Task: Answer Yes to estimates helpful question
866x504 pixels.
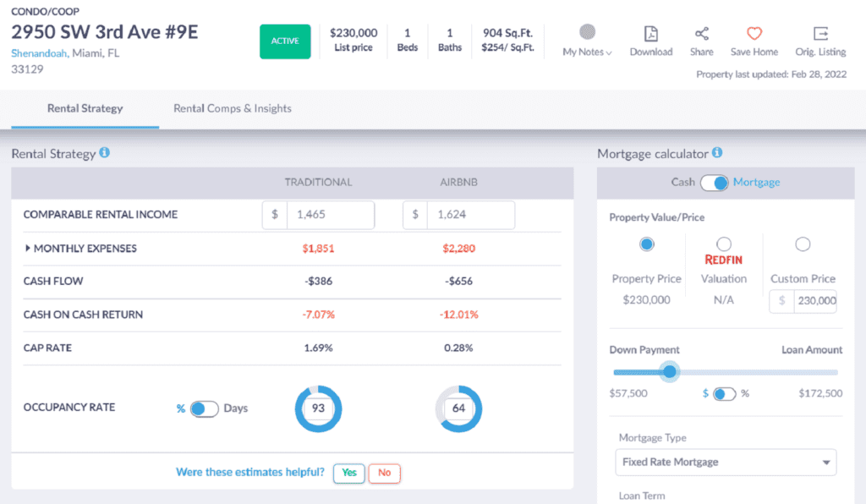Action: (x=348, y=474)
